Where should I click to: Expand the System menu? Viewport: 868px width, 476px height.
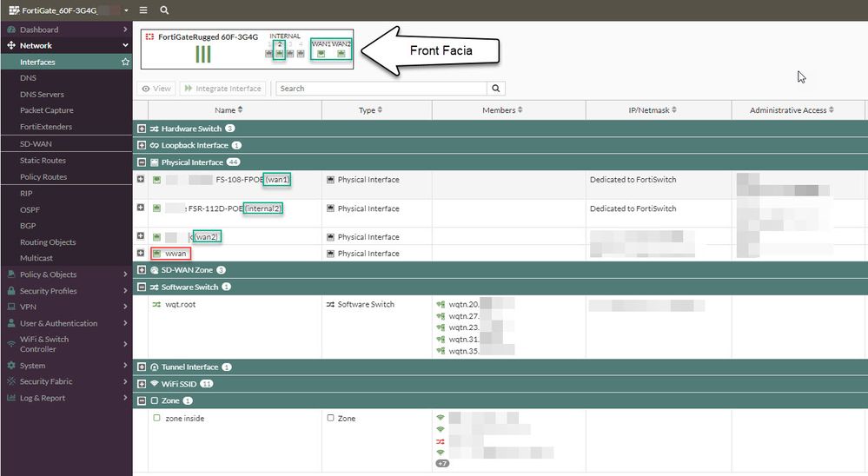pyautogui.click(x=66, y=366)
